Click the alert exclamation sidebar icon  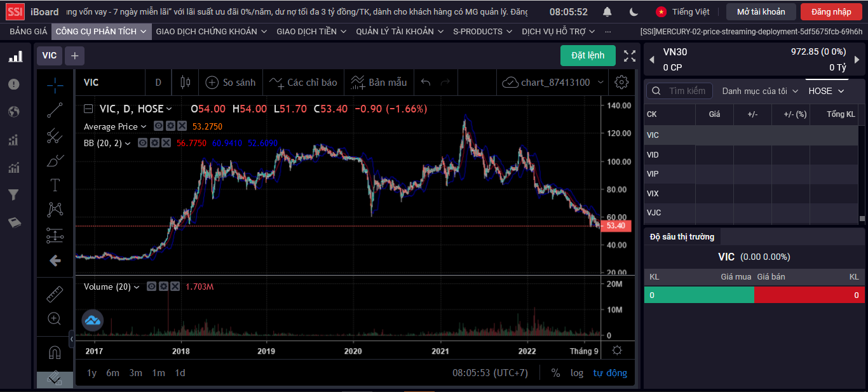(x=13, y=84)
